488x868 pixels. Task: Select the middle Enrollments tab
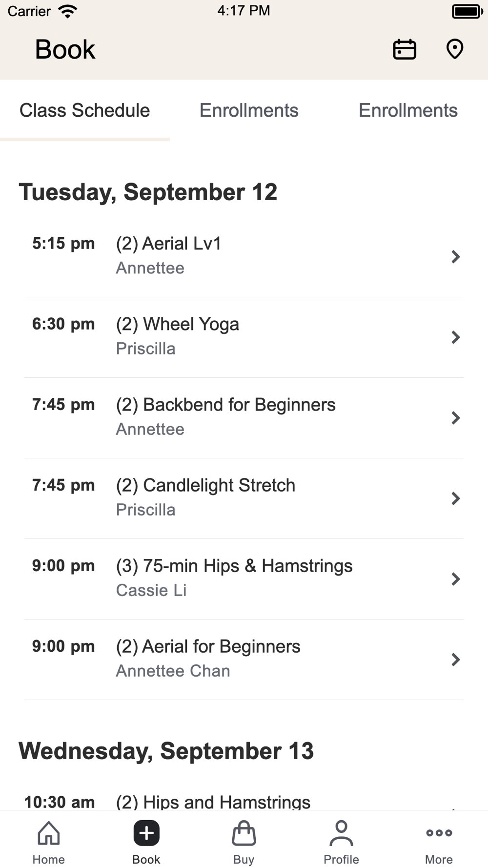tap(249, 111)
